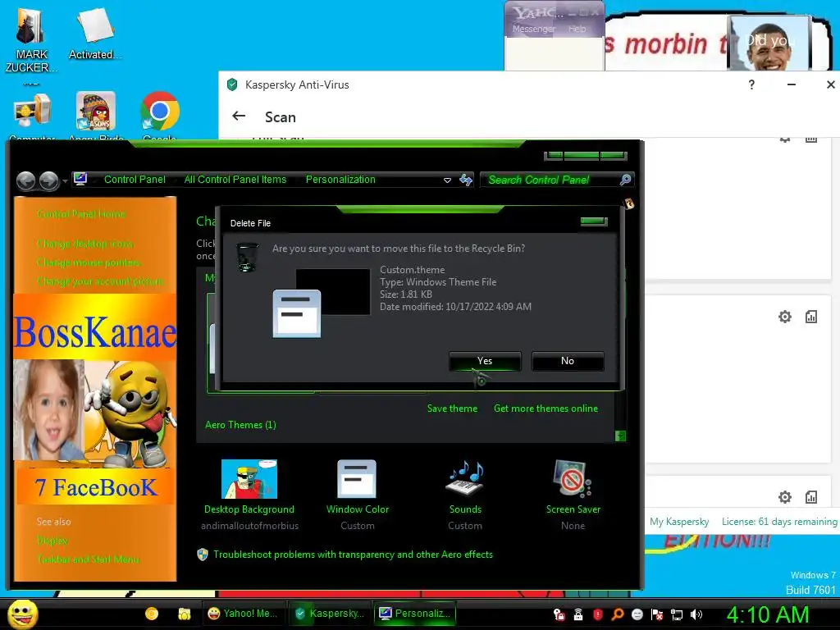This screenshot has width=840, height=630.
Task: Select the All Control Panel Items breadcrumb
Action: click(235, 180)
